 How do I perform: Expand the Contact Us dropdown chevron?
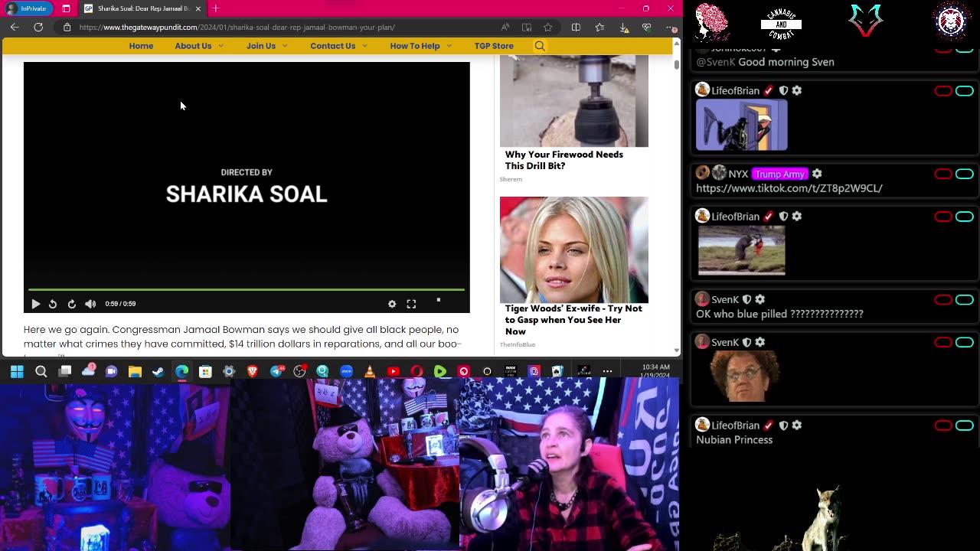(364, 46)
